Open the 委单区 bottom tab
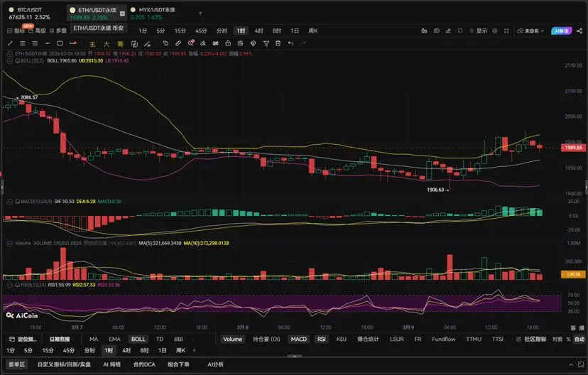 [16, 364]
